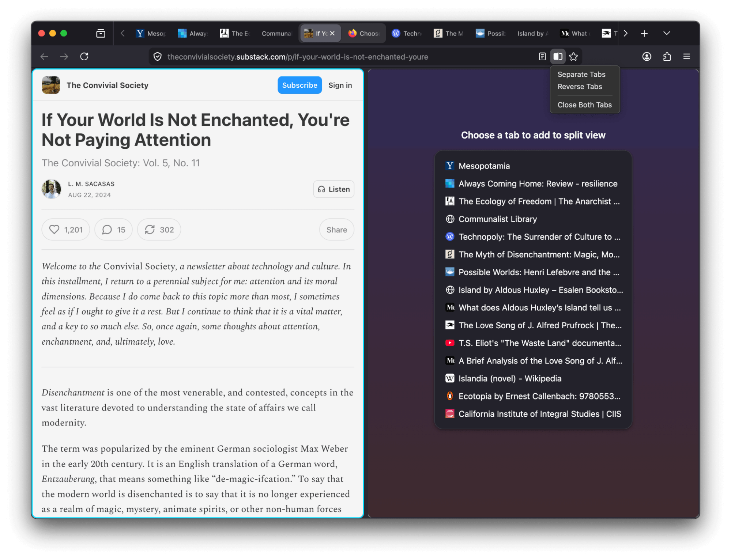Click the scroll-tabs right arrow

coord(626,33)
